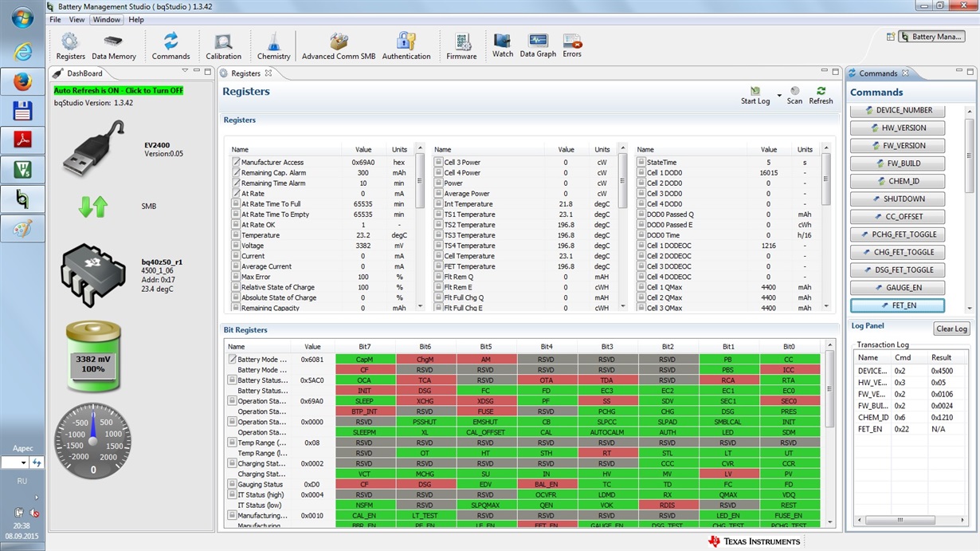980x551 pixels.
Task: Open the Commands toolbar icon
Action: (171, 46)
